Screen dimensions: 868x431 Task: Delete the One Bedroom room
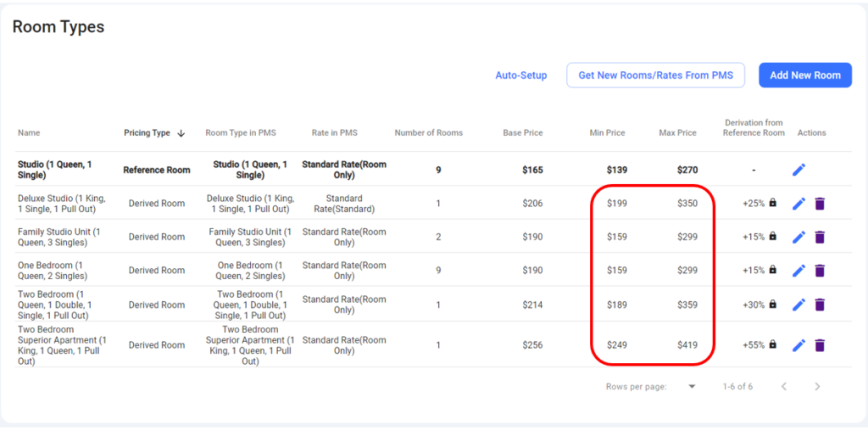[820, 271]
